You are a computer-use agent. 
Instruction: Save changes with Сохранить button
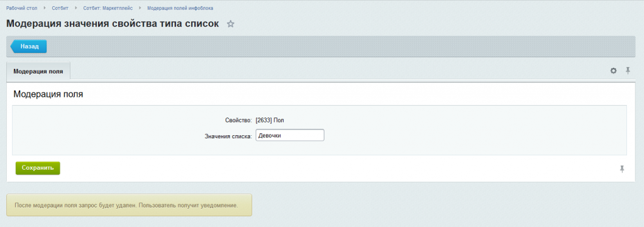click(38, 169)
